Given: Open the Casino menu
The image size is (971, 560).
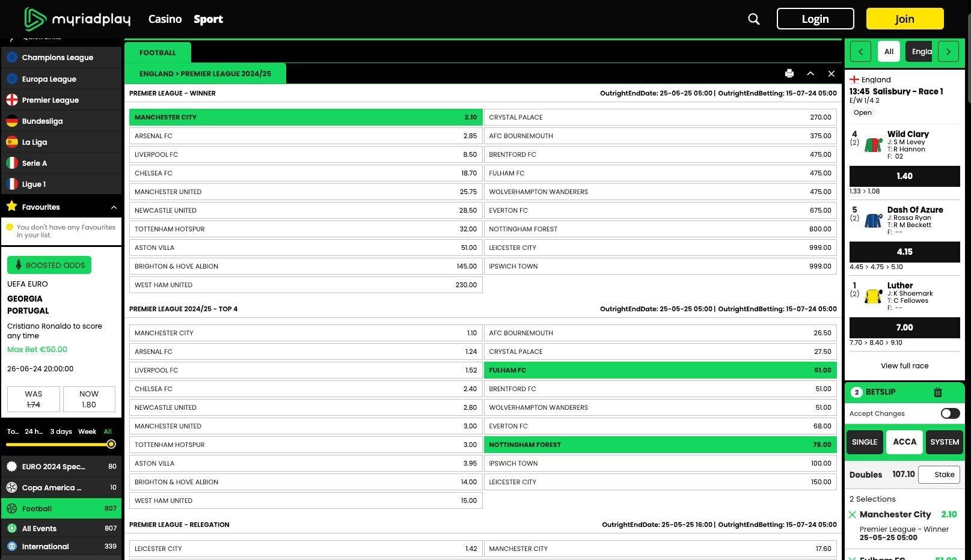Looking at the screenshot, I should (165, 19).
